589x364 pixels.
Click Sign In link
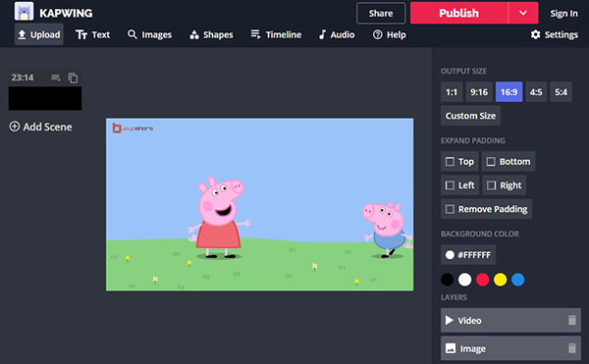[x=563, y=13]
